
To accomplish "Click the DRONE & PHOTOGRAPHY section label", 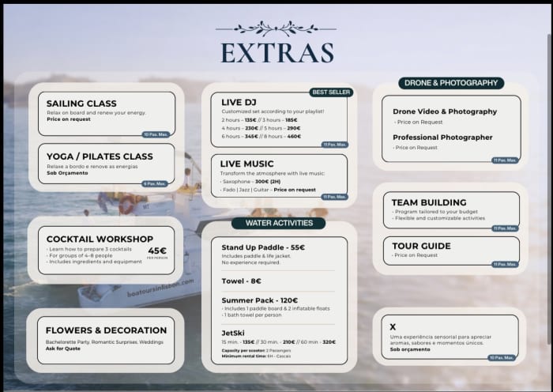I will click(451, 83).
